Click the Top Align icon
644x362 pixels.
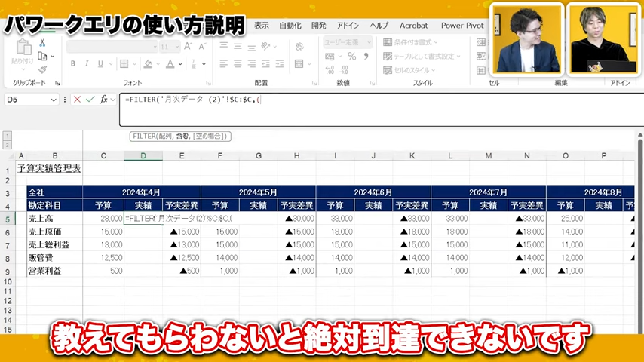click(223, 46)
